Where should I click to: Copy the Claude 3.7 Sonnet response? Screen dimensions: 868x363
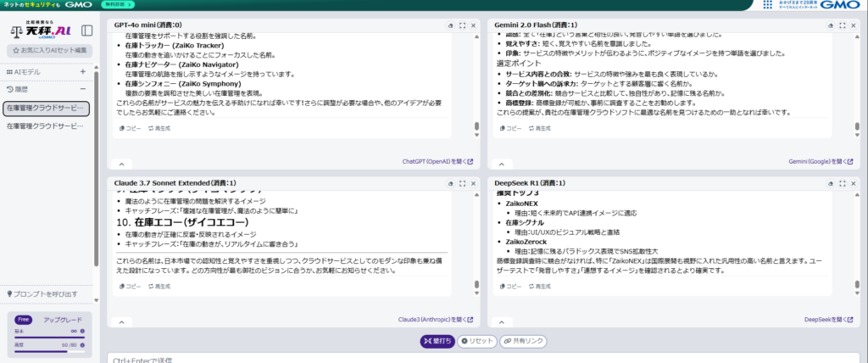click(130, 286)
